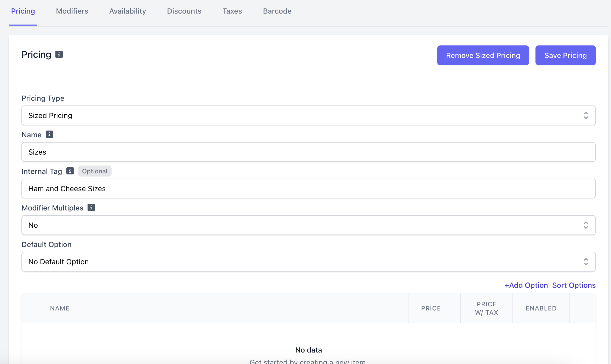Open the Discounts tab
Viewport: 611px width, 364px height.
pyautogui.click(x=184, y=11)
